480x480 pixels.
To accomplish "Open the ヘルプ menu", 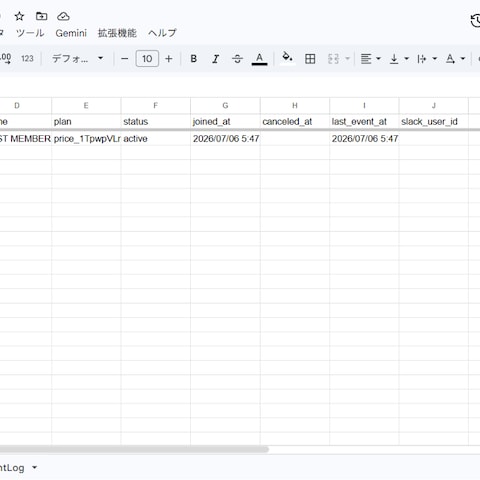I will [x=162, y=33].
